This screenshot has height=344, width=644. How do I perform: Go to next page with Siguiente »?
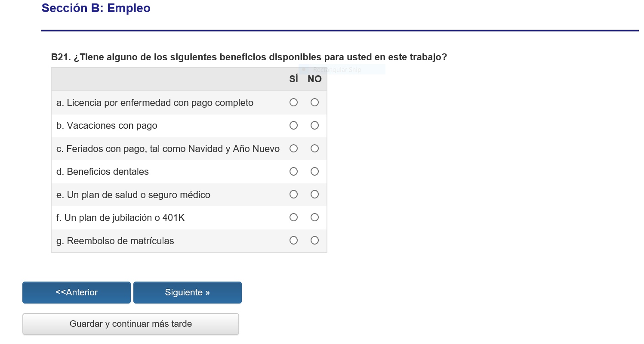[188, 293]
